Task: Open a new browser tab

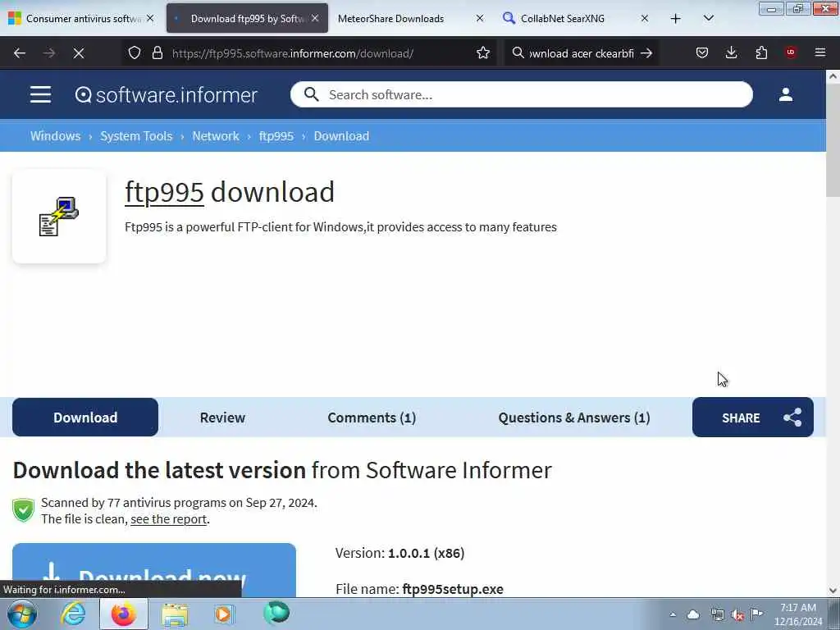Action: tap(676, 19)
